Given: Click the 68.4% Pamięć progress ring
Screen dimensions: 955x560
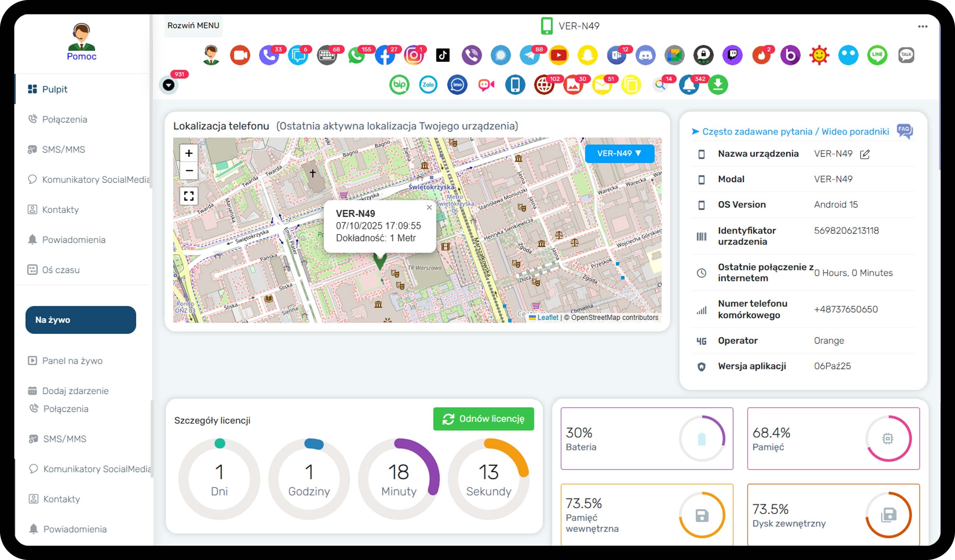Looking at the screenshot, I should click(888, 439).
